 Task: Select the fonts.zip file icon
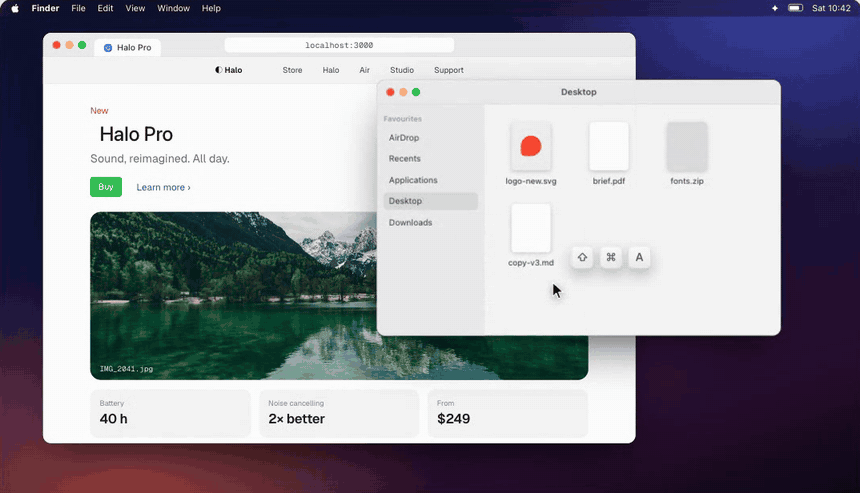coord(687,146)
